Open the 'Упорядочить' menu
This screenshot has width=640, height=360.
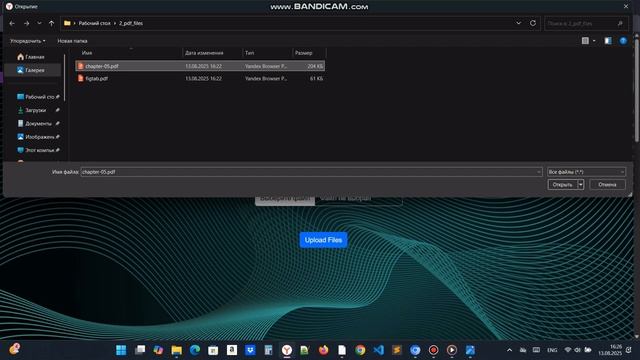[x=27, y=41]
